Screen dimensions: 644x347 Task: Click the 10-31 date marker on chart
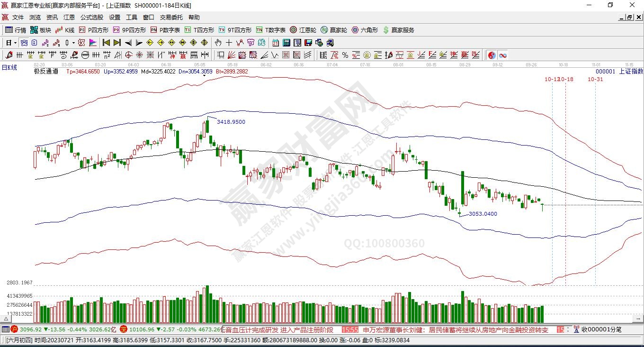coord(595,79)
